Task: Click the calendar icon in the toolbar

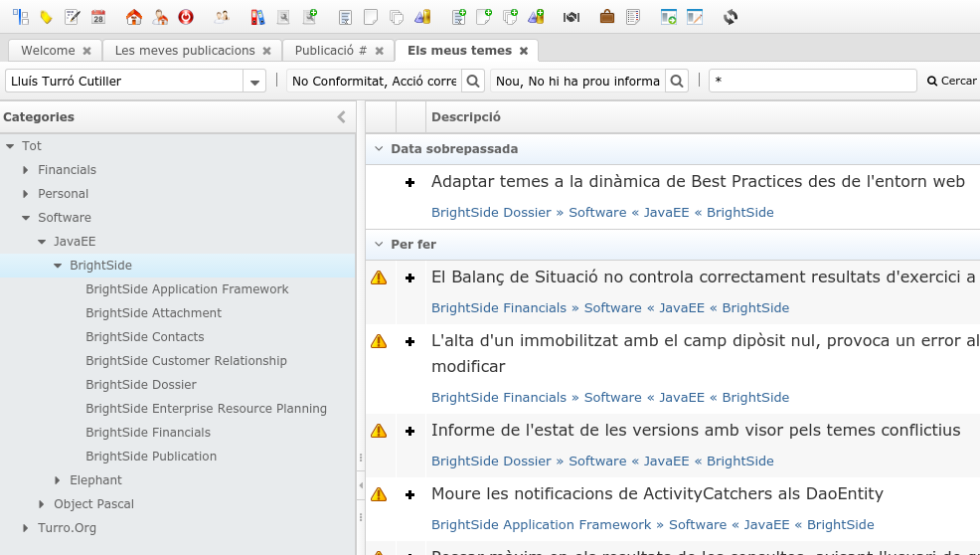Action: point(98,17)
